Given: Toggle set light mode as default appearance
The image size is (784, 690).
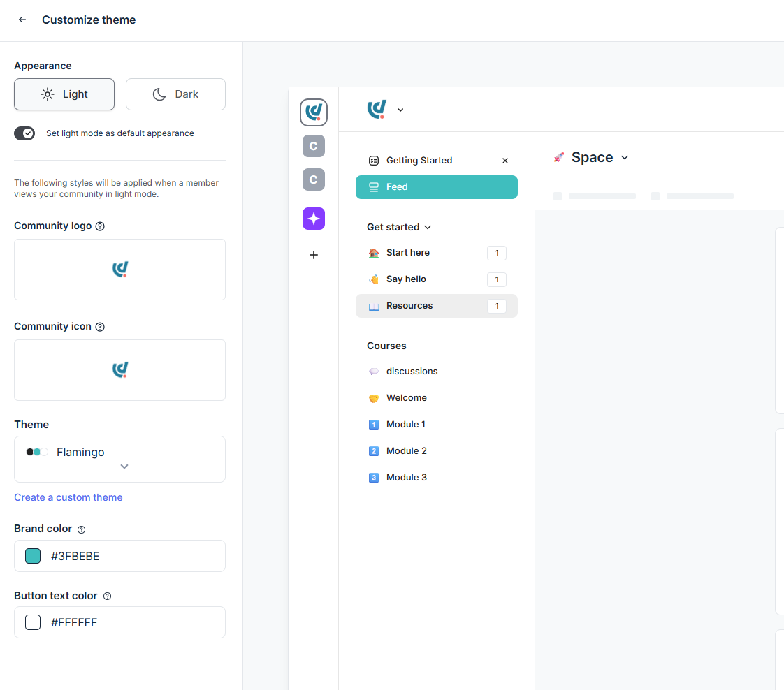Looking at the screenshot, I should [24, 133].
